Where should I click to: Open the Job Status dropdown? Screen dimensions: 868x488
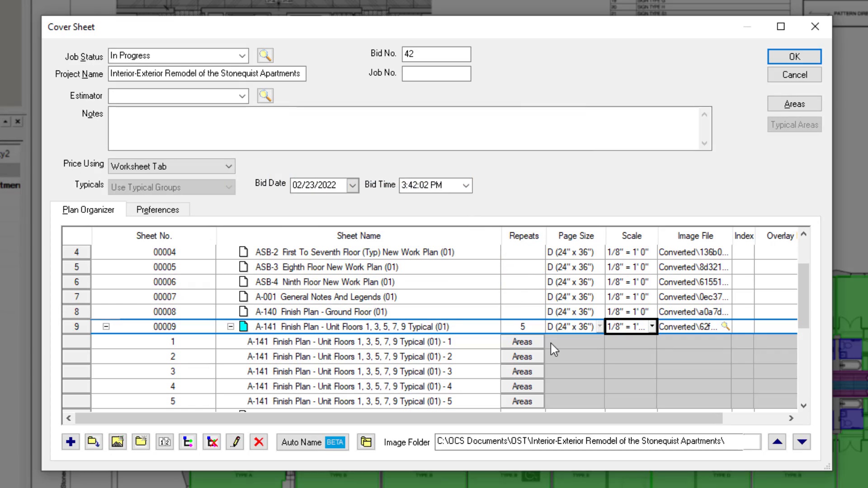pos(242,56)
